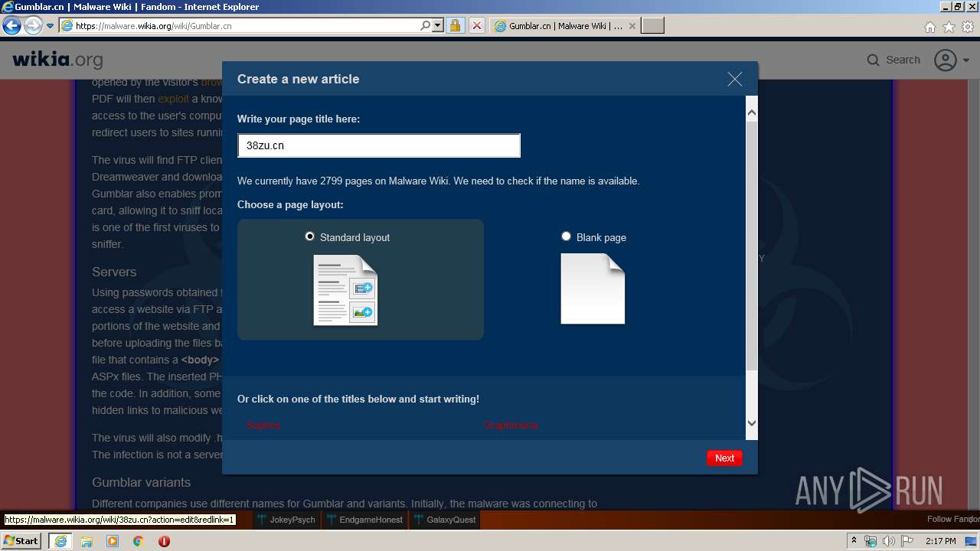This screenshot has height=551, width=980.
Task: Click the exploit link in article
Action: [x=173, y=99]
